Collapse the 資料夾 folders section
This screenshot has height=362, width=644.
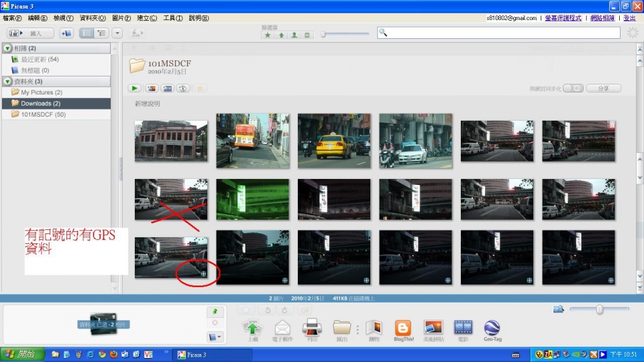tap(7, 81)
